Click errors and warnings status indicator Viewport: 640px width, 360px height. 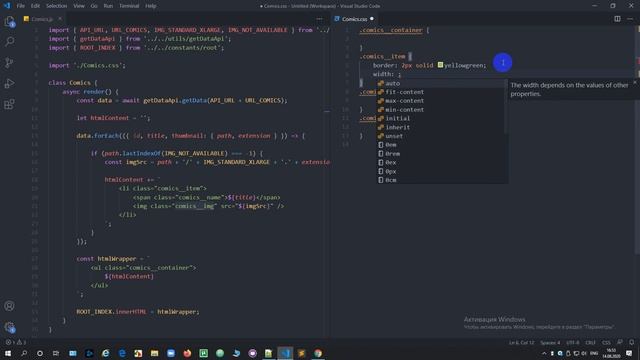[16, 342]
